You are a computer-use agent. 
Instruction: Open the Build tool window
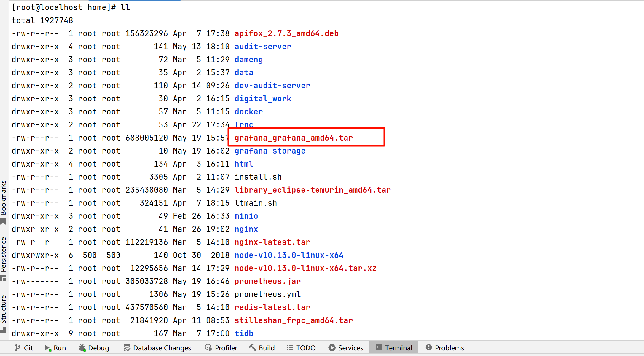[x=262, y=348]
